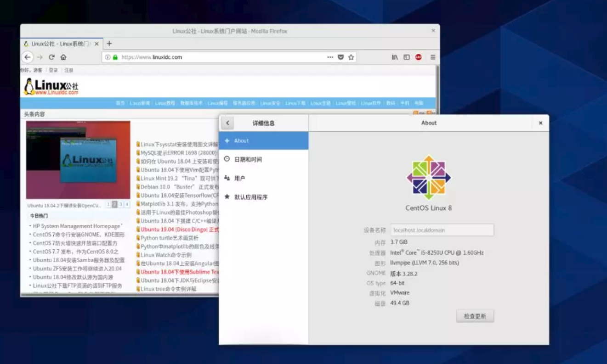607x364 pixels.
Task: Open Ubuntu ZFS安装工作 article link
Action: 77,269
